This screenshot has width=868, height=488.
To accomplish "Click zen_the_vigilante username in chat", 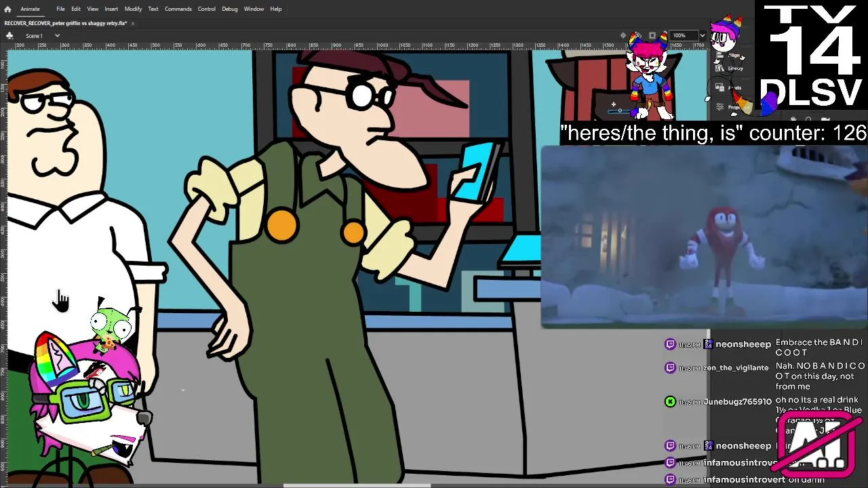I will pos(736,368).
